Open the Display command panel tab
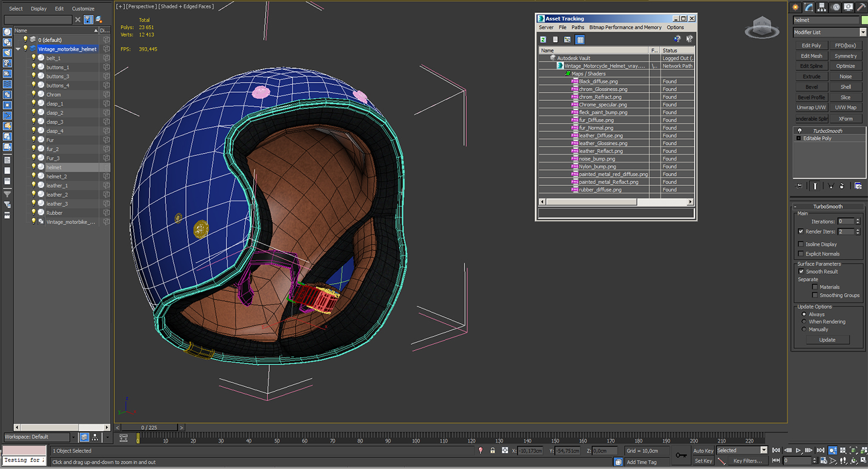 tap(849, 7)
